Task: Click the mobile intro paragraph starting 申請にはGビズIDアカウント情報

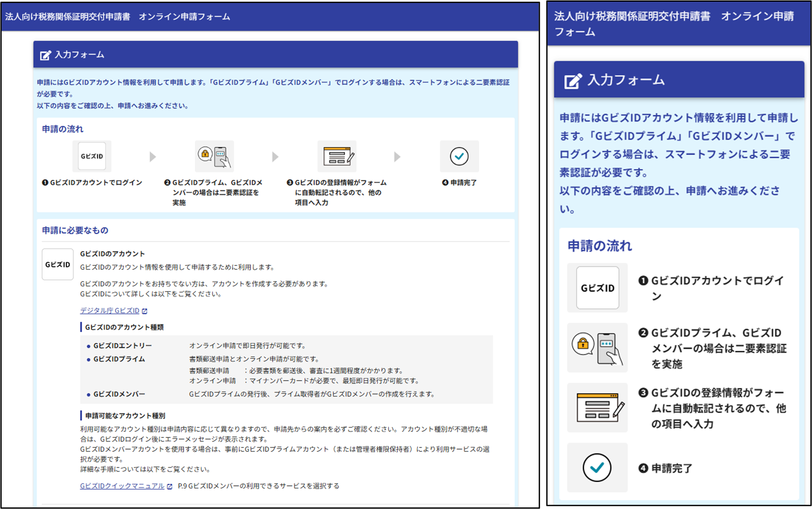Action: point(679,163)
